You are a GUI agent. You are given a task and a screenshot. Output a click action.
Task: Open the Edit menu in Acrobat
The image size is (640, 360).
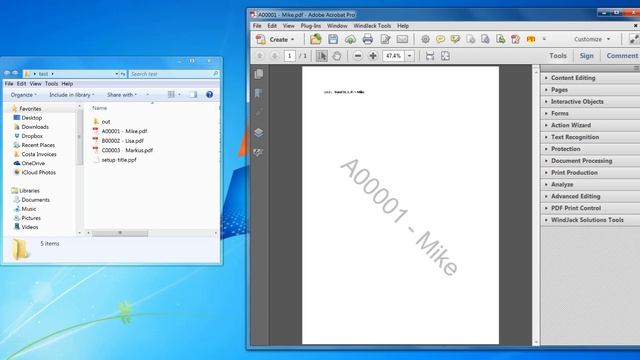pos(272,26)
